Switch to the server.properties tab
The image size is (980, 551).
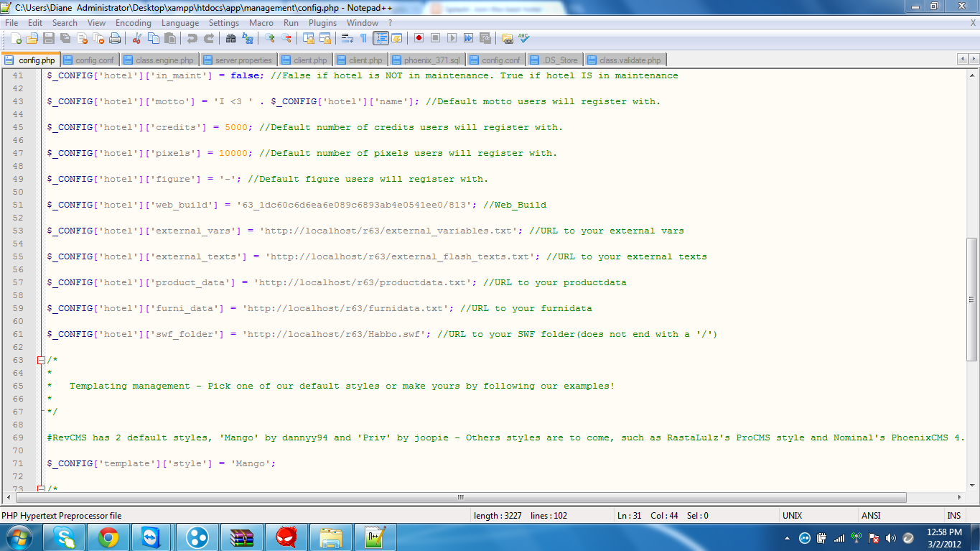(238, 60)
